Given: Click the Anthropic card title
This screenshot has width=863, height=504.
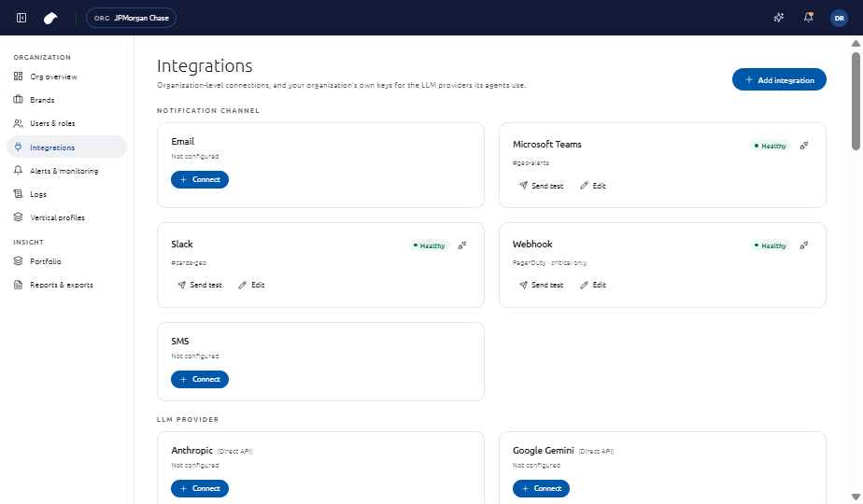Looking at the screenshot, I should click(x=192, y=450).
